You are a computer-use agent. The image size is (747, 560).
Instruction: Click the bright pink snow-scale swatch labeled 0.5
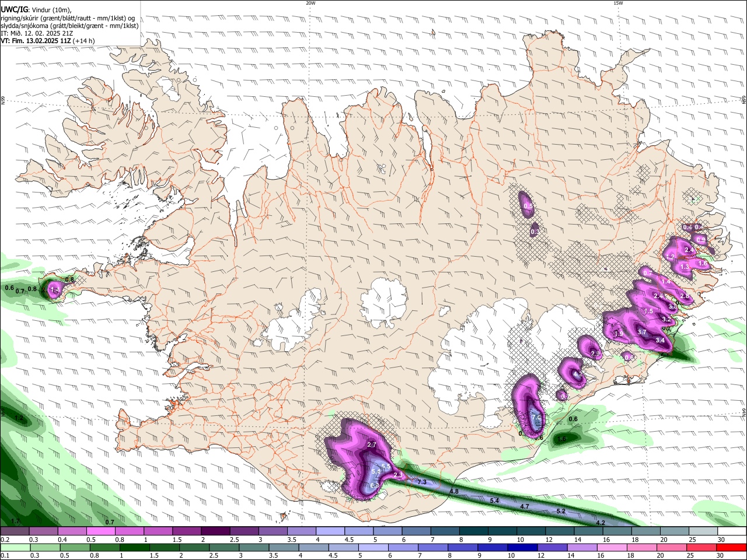tap(101, 531)
